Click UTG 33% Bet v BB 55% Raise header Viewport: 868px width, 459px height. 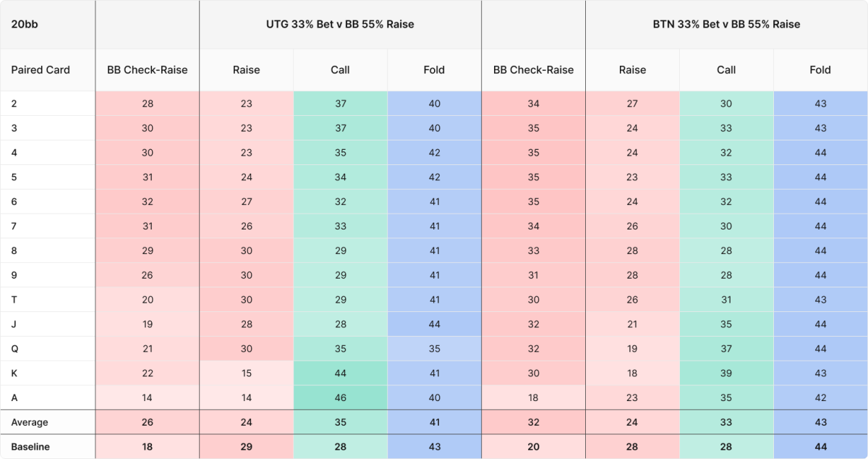[x=340, y=25]
